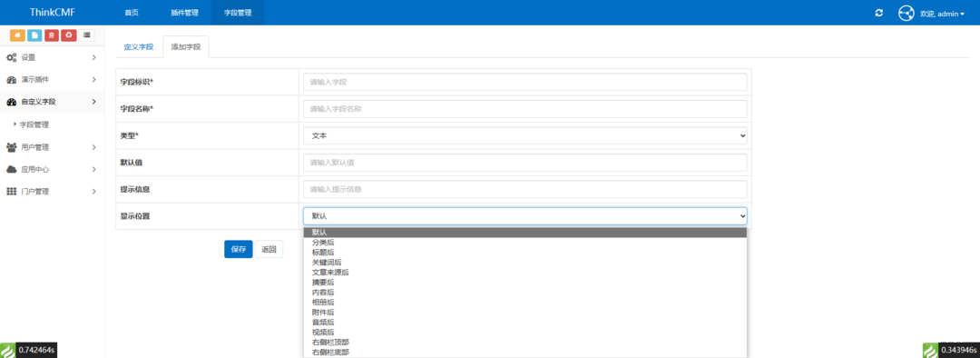This screenshot has height=358, width=980.
Task: Click the ThinkCMF logo link
Action: click(53, 12)
